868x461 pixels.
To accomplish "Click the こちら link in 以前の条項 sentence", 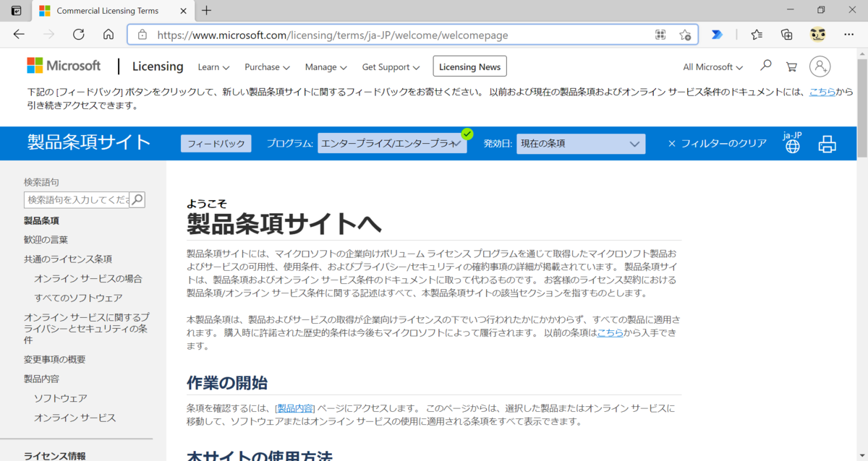I will tap(610, 332).
